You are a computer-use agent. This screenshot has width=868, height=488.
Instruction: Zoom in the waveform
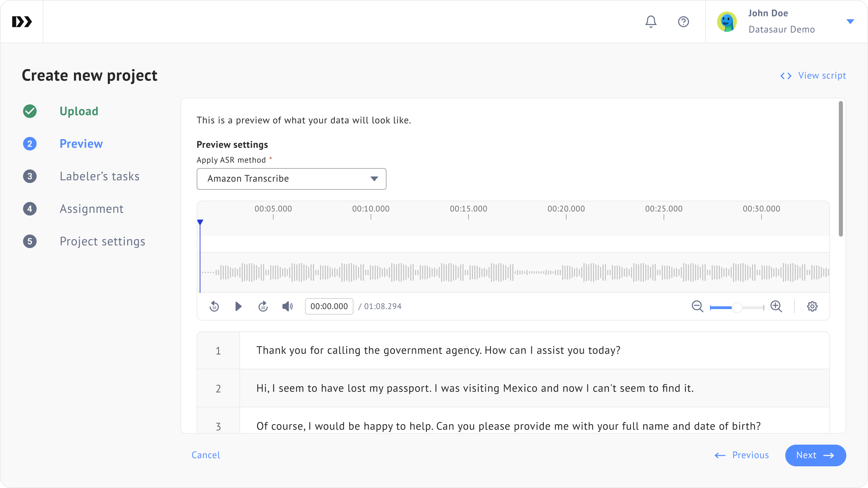tap(776, 306)
